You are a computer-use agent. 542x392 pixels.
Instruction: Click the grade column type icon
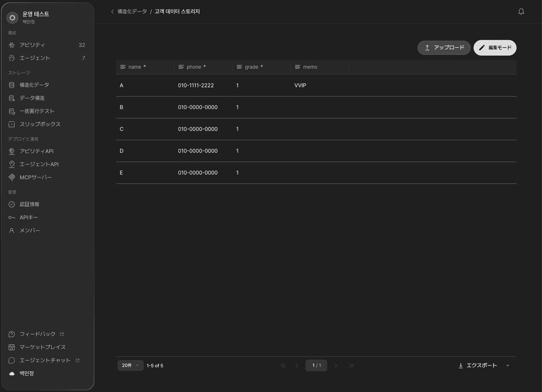click(239, 67)
